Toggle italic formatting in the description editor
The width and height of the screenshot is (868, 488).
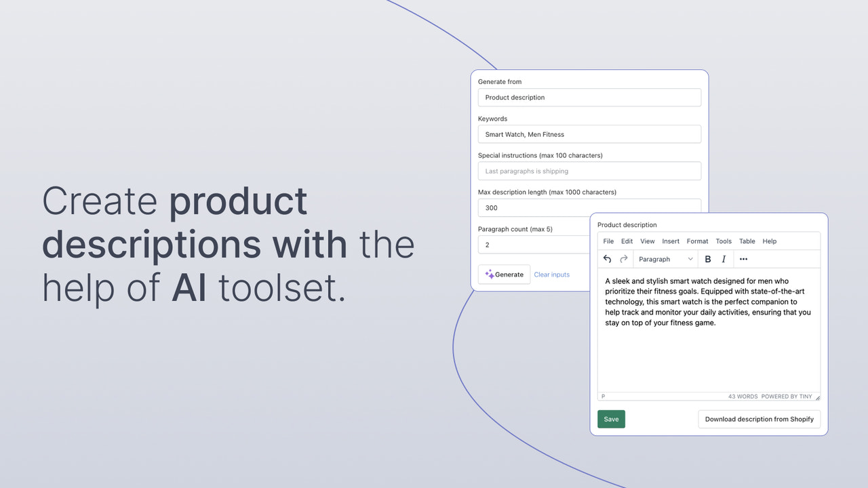[723, 259]
